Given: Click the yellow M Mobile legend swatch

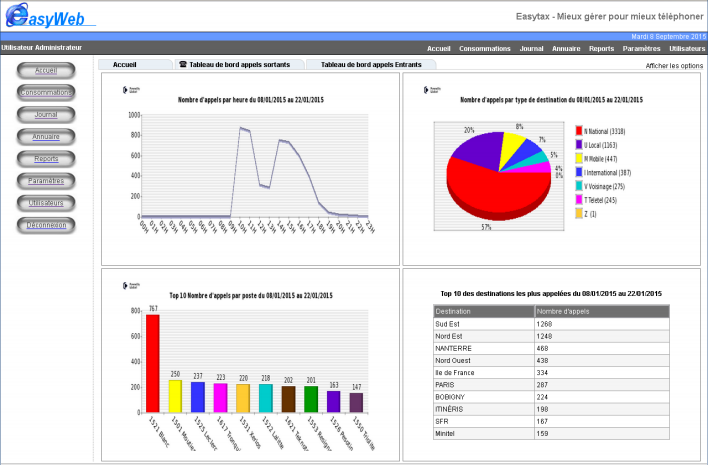Looking at the screenshot, I should [579, 158].
